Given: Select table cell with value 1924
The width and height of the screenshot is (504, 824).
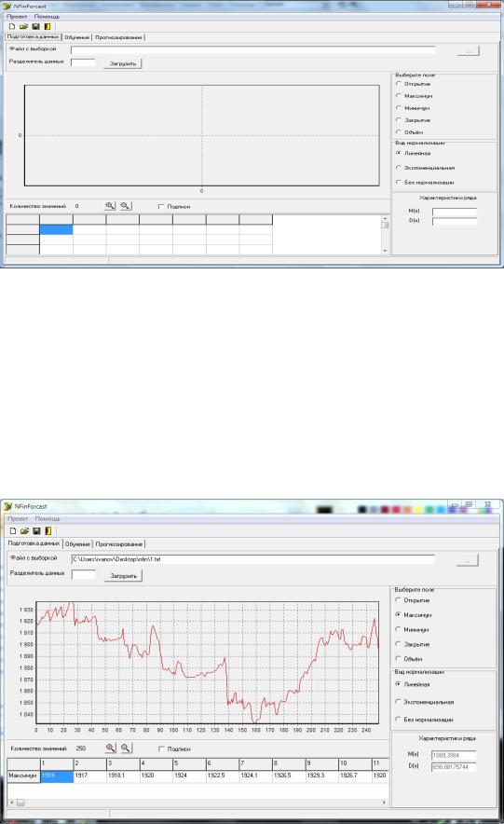Looking at the screenshot, I should [189, 776].
